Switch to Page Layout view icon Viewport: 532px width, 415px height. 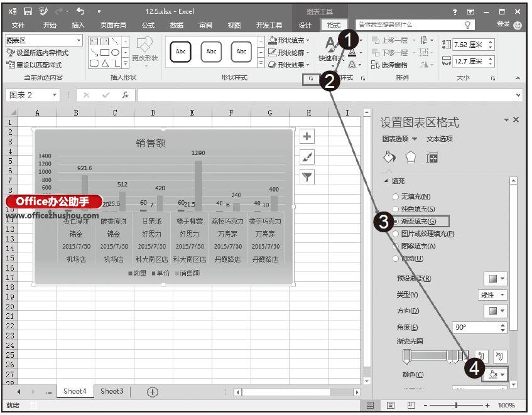[x=391, y=405]
